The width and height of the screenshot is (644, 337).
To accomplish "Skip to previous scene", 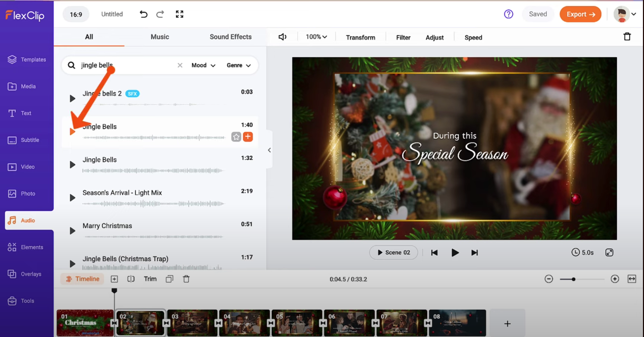I will tap(434, 252).
